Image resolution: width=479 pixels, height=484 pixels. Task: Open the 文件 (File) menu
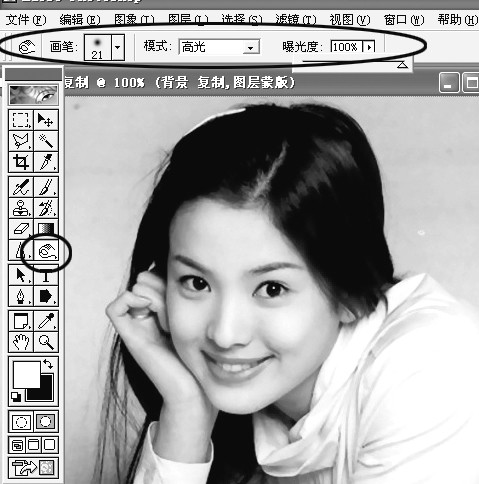click(x=26, y=20)
